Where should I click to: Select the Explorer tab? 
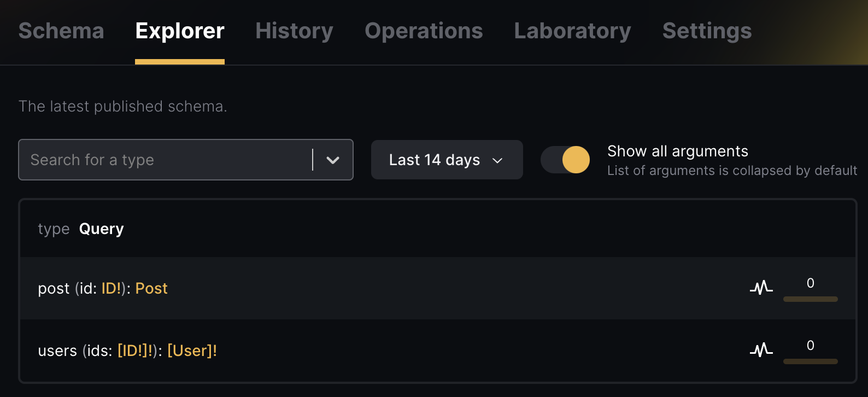coord(179,31)
